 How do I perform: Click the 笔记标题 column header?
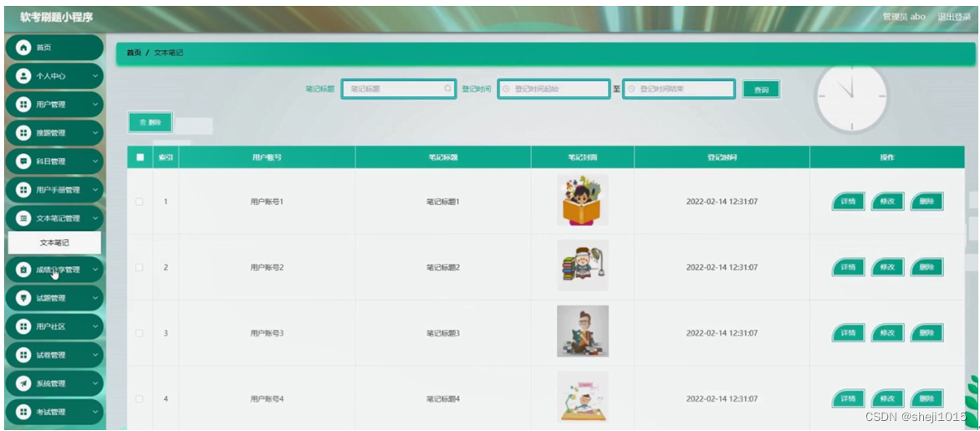point(442,157)
